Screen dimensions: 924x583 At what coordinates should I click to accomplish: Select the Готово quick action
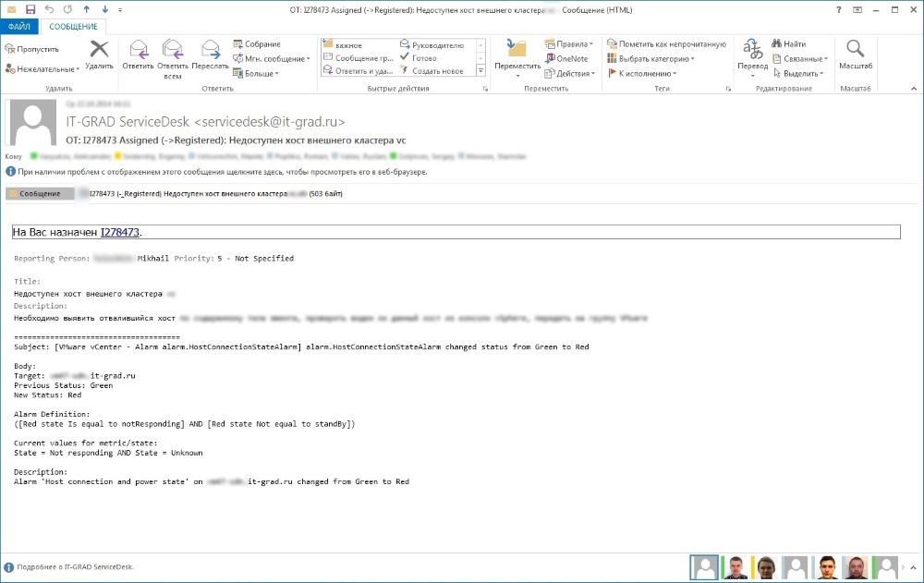point(424,57)
